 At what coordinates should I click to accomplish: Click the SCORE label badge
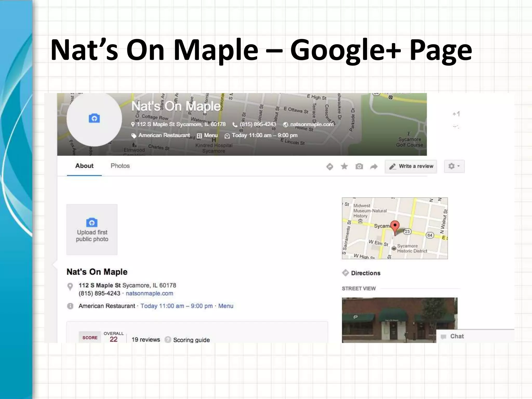pyautogui.click(x=90, y=337)
